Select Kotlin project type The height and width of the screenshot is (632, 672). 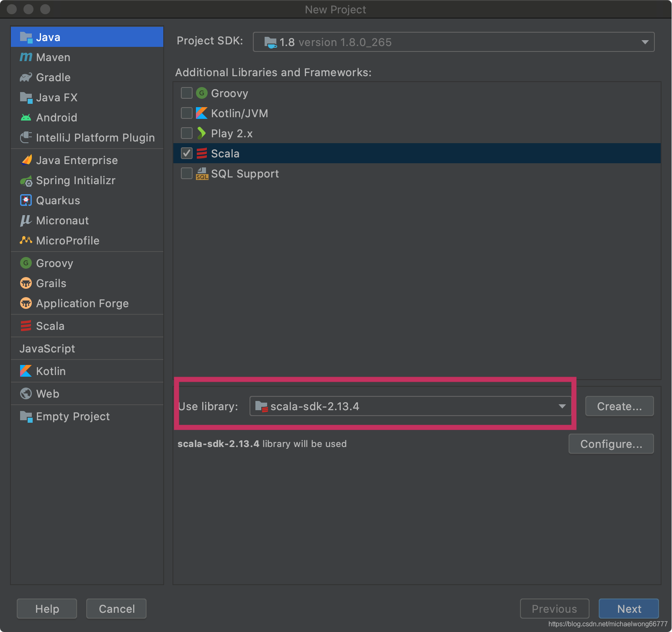pos(87,371)
